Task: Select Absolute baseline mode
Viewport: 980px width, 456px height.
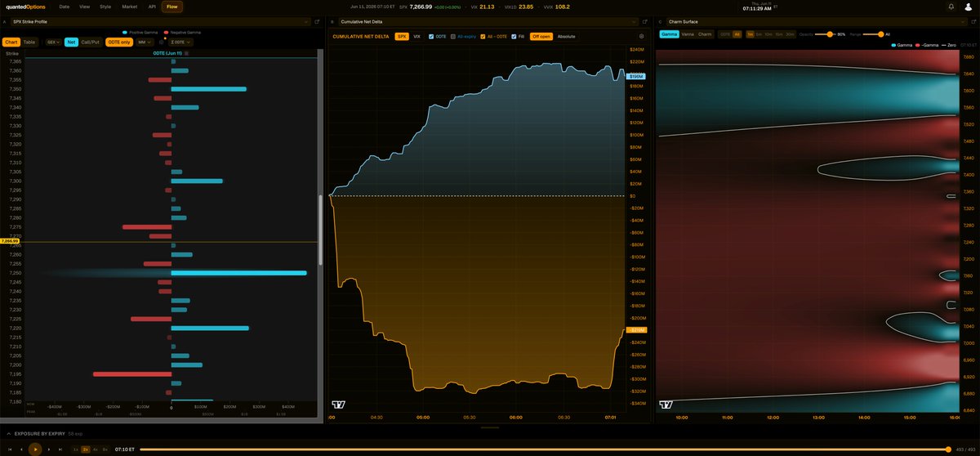Action: 566,37
